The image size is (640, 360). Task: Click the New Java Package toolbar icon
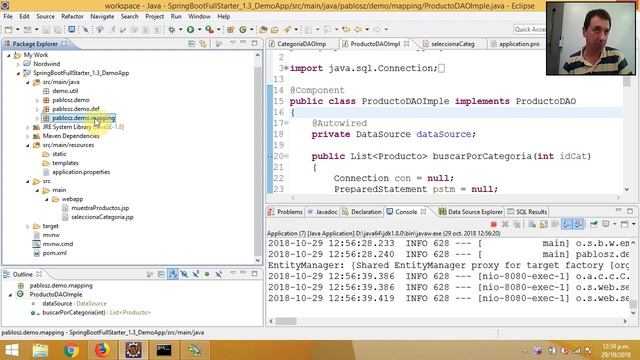[x=231, y=29]
